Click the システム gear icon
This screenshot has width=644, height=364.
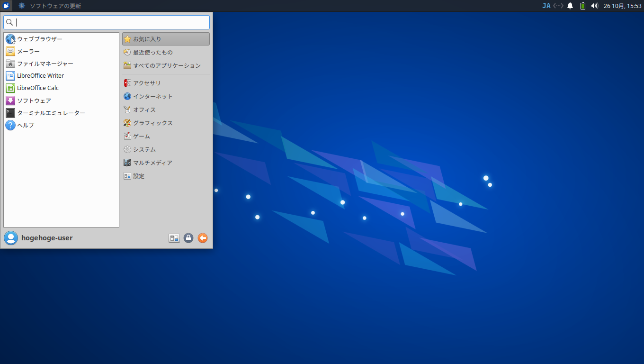(127, 149)
